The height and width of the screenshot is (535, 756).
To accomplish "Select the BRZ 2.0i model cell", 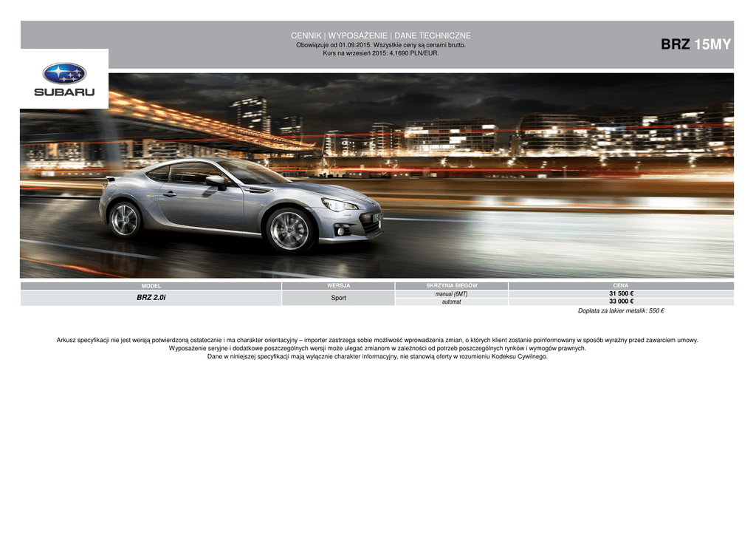I will pos(151,297).
